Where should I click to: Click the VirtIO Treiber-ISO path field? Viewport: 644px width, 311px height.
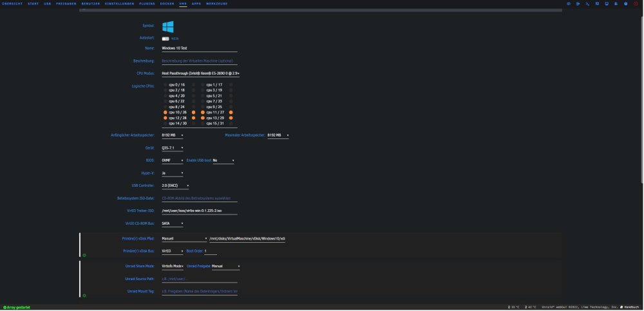click(x=200, y=211)
